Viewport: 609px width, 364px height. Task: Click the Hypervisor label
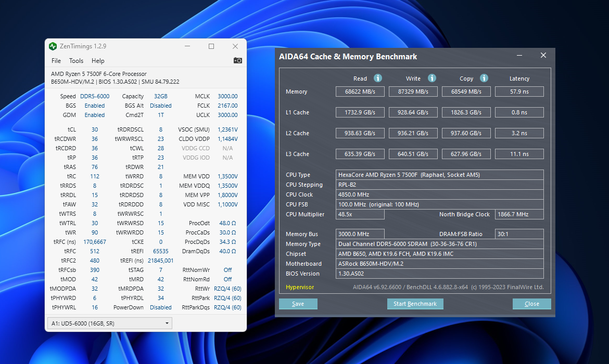pos(300,287)
